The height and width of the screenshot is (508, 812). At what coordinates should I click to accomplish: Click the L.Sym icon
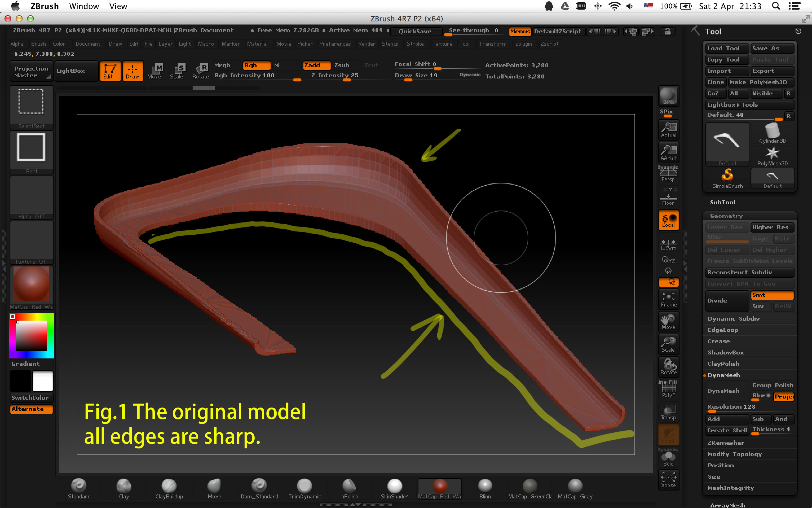tap(668, 245)
